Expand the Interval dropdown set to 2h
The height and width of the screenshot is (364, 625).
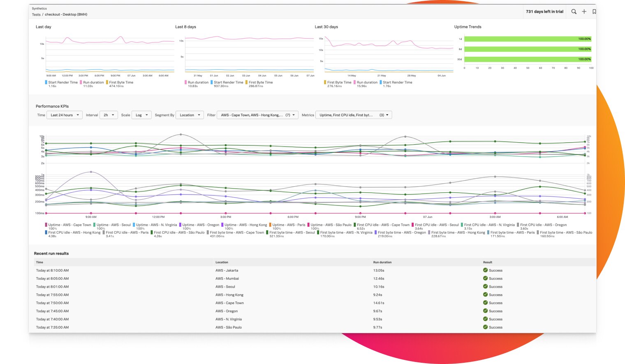tap(109, 115)
